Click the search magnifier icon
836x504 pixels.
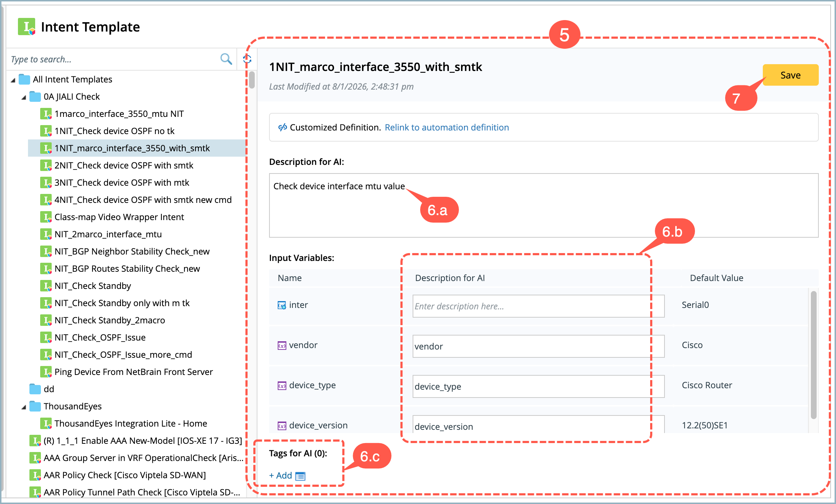click(226, 59)
